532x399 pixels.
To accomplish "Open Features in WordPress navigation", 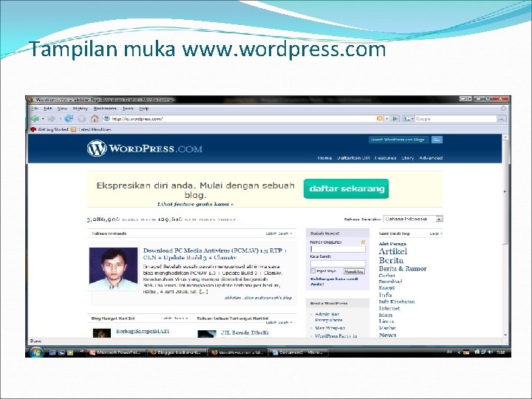I will [x=386, y=158].
